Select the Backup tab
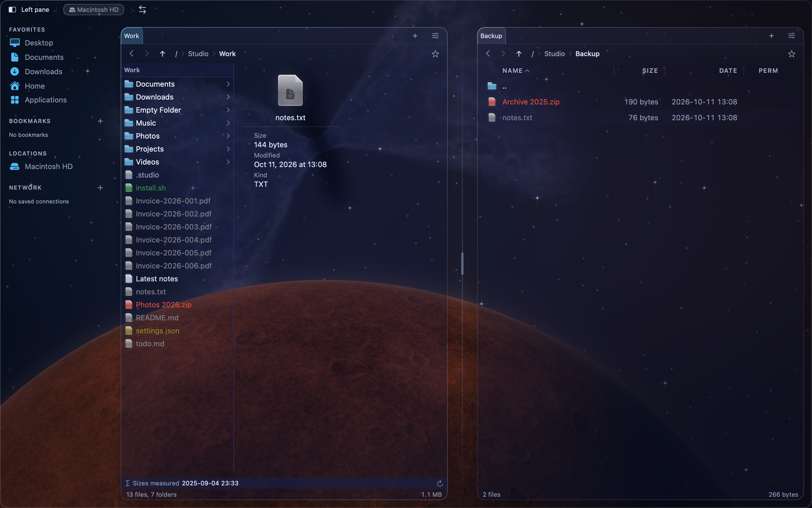This screenshot has width=812, height=508. (x=491, y=36)
